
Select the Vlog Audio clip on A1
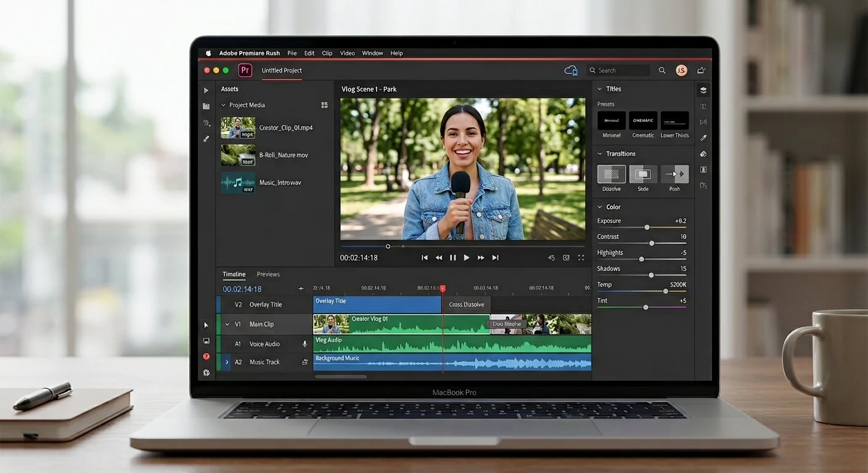tap(452, 344)
